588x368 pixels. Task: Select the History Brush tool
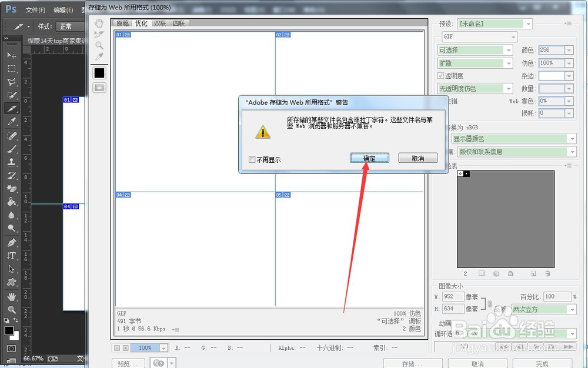click(x=12, y=175)
